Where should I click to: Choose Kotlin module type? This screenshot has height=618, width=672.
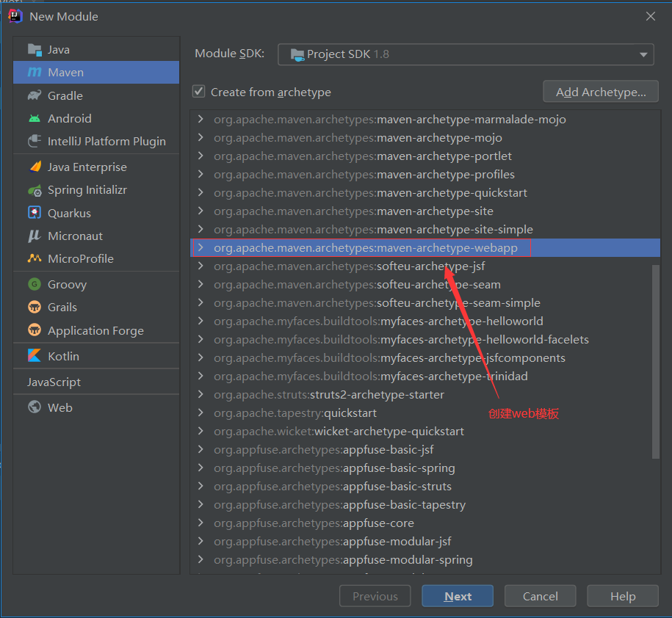[x=96, y=356]
